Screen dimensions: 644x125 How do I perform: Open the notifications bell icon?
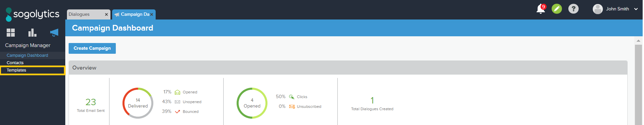click(541, 9)
